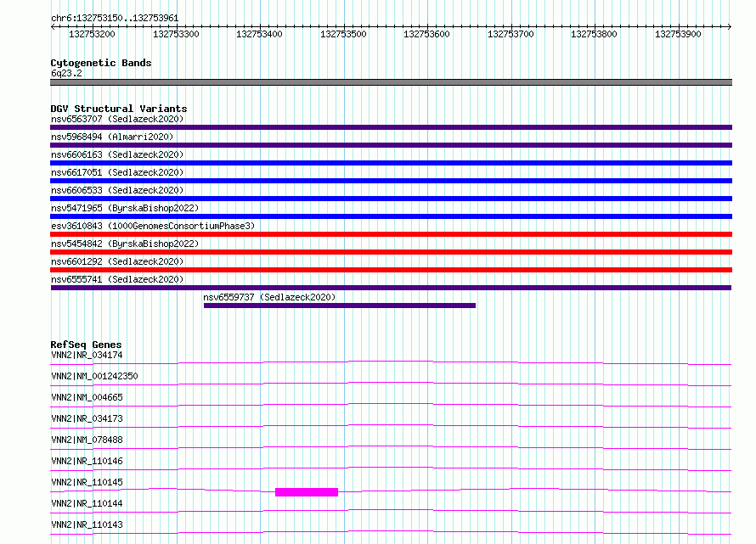Select the nsv5968494 (Almarri2020) variant label
The height and width of the screenshot is (544, 756).
pos(112,137)
